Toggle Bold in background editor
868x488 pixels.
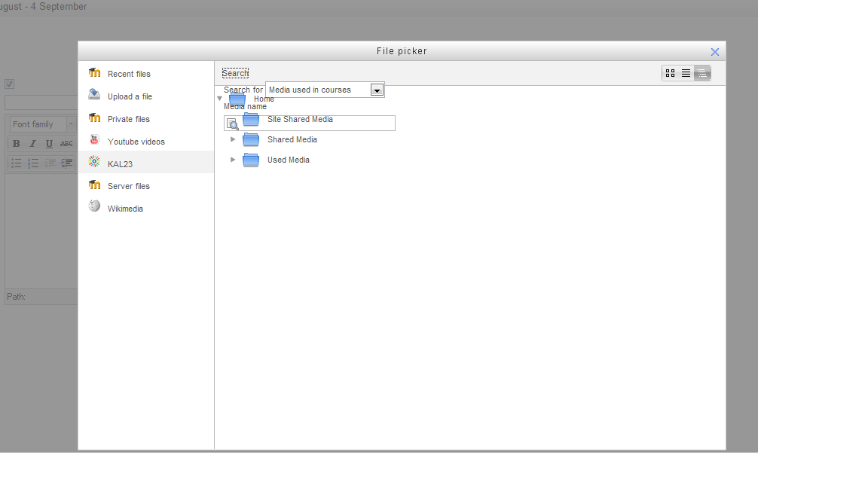click(x=16, y=143)
